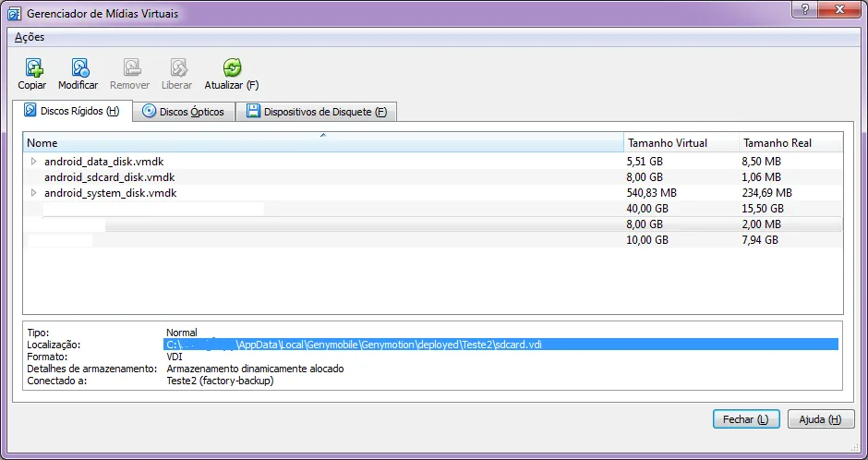Sort the list by the Nome column header
Screen dimensions: 868x460
click(323, 143)
